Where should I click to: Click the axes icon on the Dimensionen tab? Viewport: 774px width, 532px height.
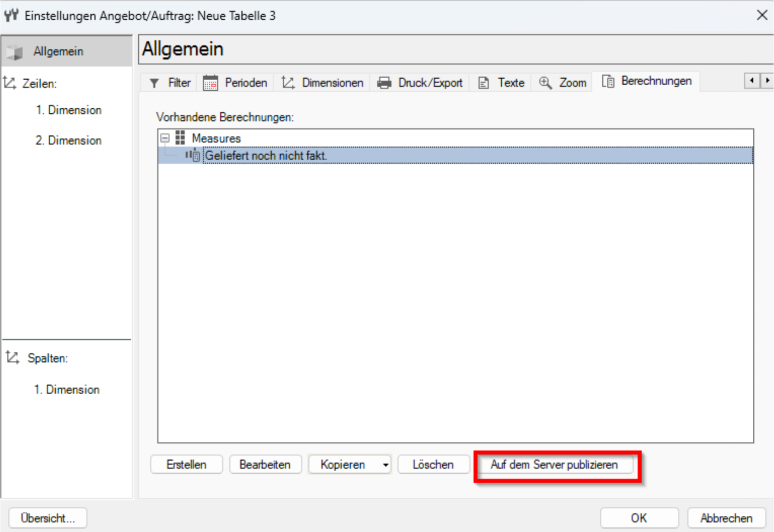click(x=288, y=83)
